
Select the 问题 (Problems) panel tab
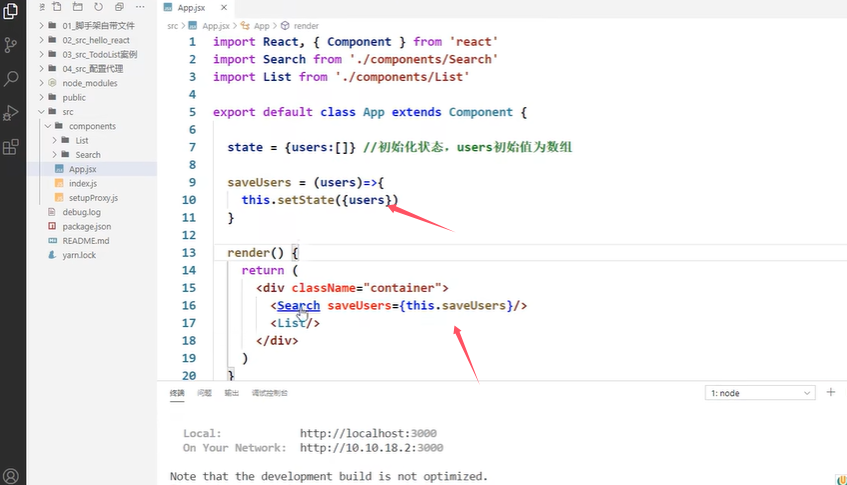coord(204,393)
